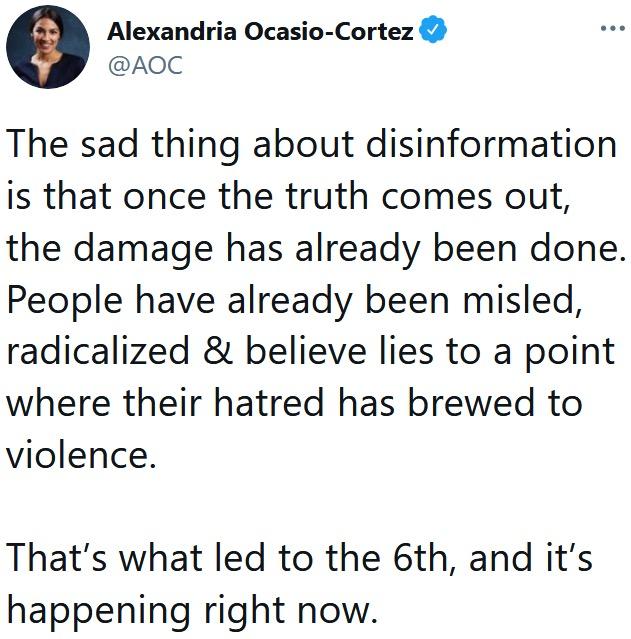
Task: Click the text "happening right now."
Action: [x=192, y=608]
